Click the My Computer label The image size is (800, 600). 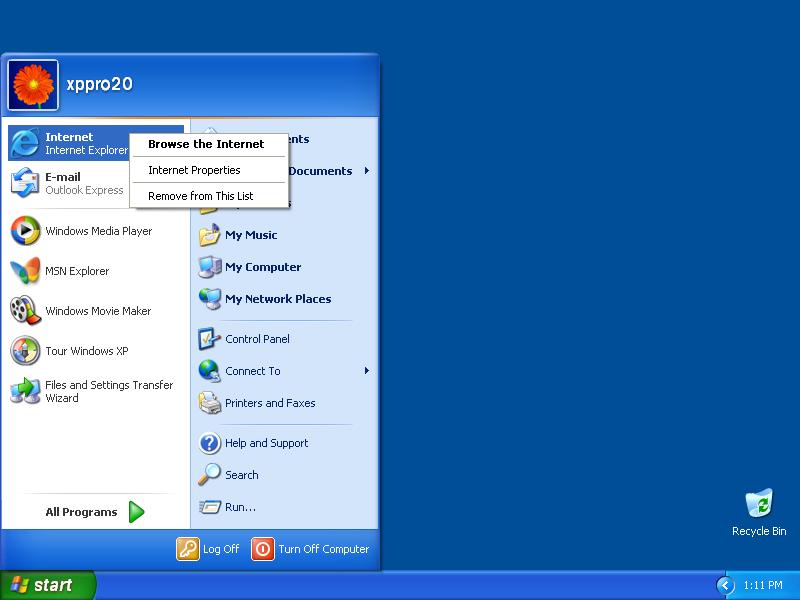tap(263, 267)
